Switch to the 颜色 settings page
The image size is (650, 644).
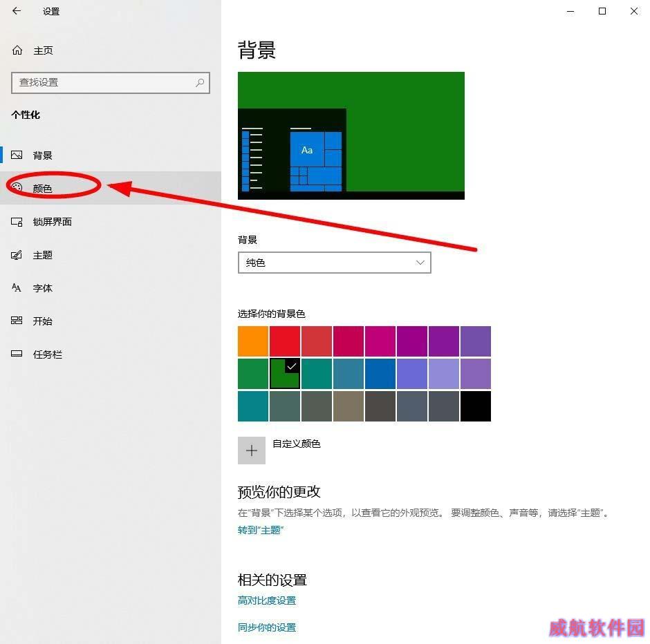(111, 188)
